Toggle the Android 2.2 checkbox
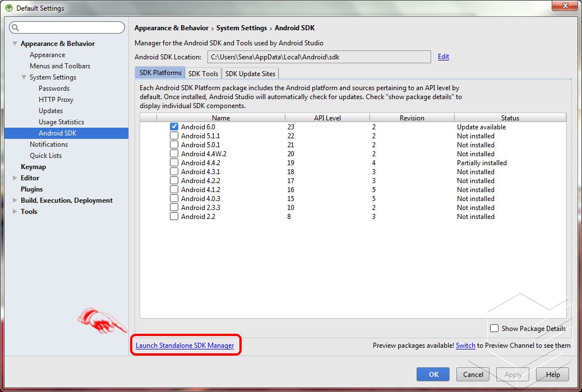This screenshot has width=582, height=392. pyautogui.click(x=174, y=216)
